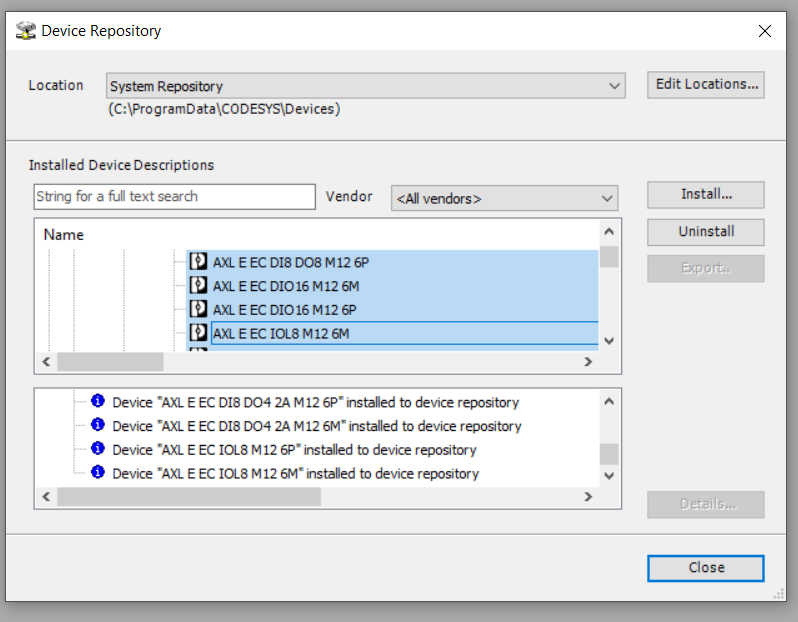Click message "AXL E EC IOL8 M12 6P" installed
798x622 pixels.
tap(294, 450)
